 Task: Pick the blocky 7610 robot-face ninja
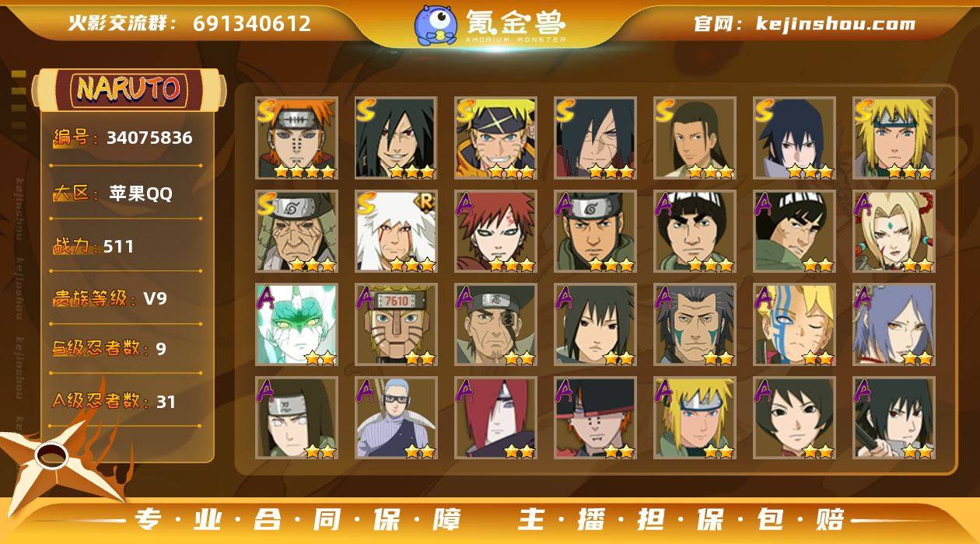(396, 325)
